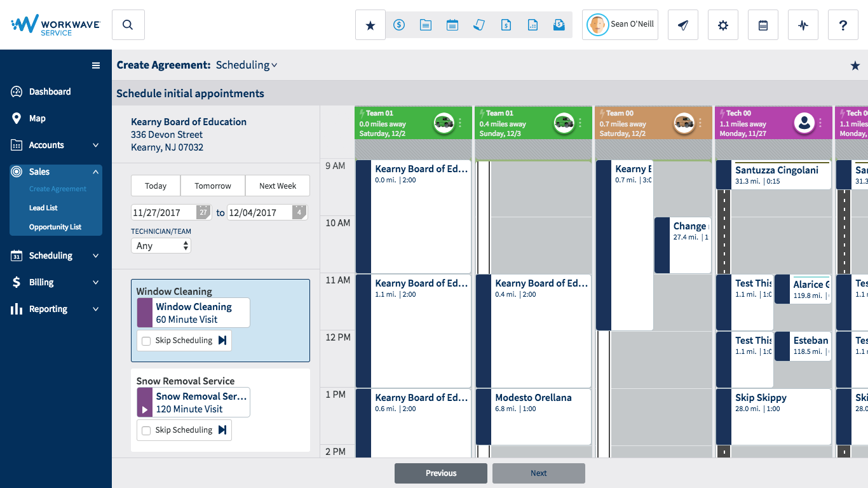
Task: Click the activity pulse icon
Action: click(x=803, y=25)
